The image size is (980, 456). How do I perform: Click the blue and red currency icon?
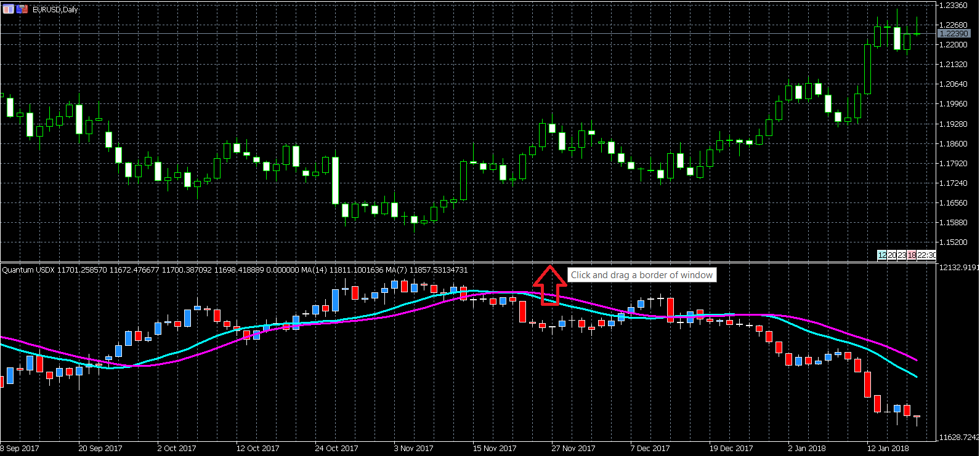coord(22,9)
